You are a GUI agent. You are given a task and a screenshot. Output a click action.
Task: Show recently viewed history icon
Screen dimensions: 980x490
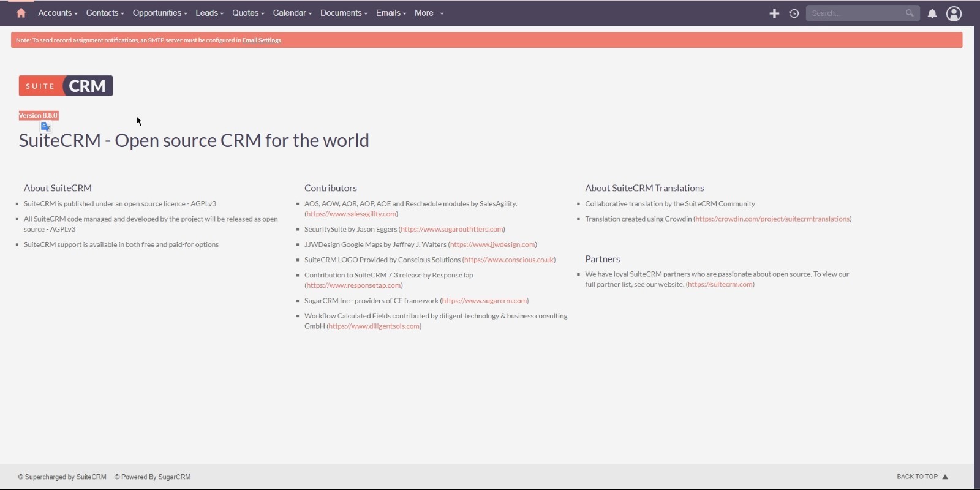794,13
